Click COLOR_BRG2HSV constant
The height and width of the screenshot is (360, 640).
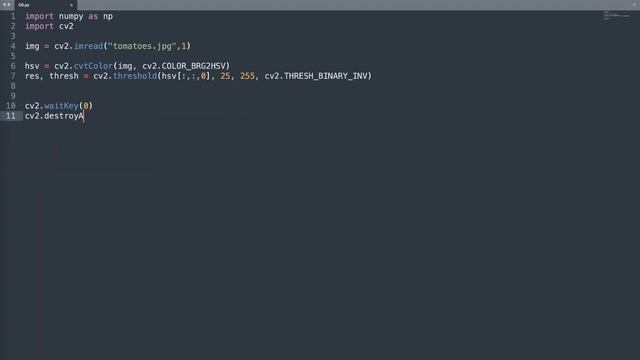(193, 66)
